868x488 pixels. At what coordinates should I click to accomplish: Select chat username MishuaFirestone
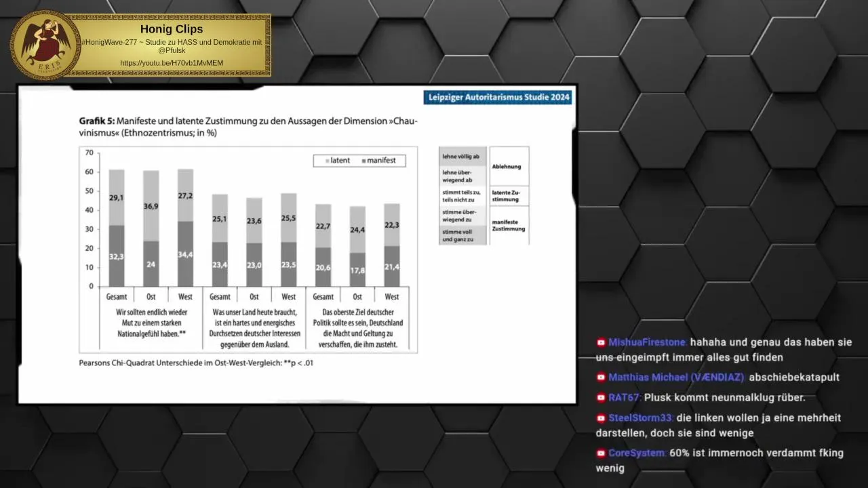pos(648,343)
